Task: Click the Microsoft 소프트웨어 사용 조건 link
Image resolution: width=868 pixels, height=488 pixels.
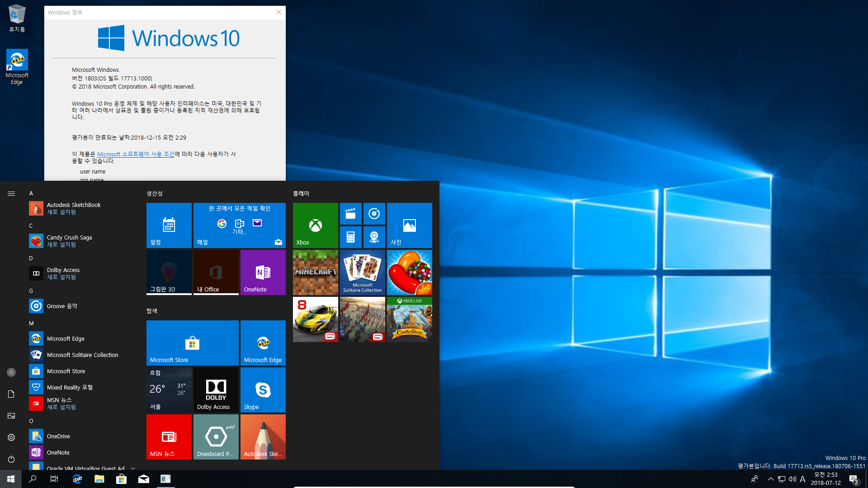Action: (136, 154)
